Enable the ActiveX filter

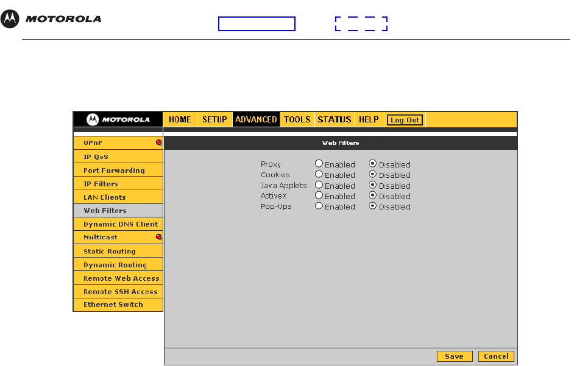pos(319,195)
